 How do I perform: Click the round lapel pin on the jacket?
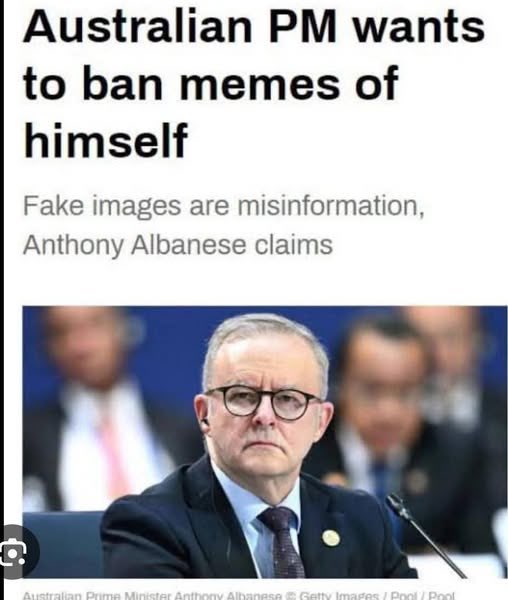(331, 538)
